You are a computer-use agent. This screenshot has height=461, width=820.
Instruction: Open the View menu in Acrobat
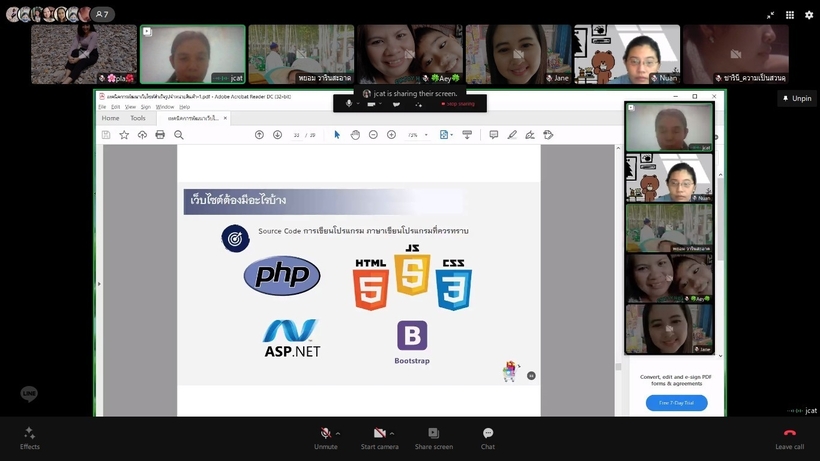pyautogui.click(x=130, y=107)
